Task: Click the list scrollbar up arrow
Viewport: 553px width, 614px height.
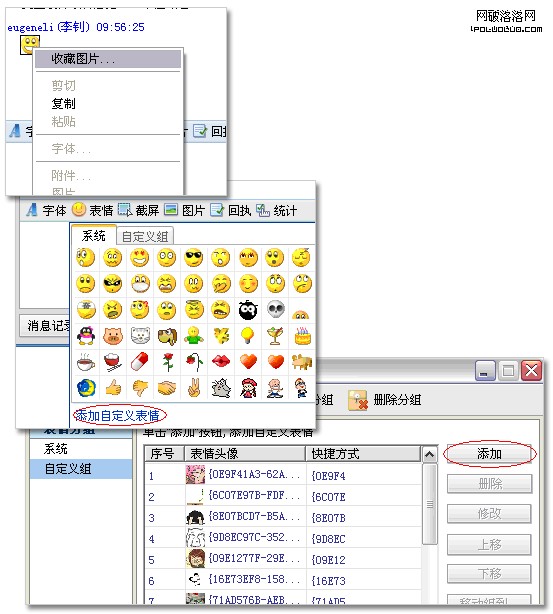Action: [429, 454]
